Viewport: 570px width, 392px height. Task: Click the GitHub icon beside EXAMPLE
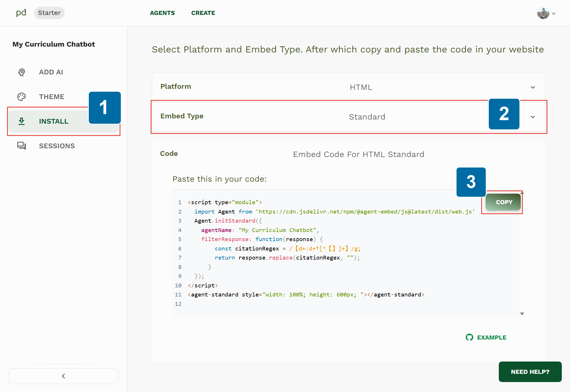(x=469, y=338)
